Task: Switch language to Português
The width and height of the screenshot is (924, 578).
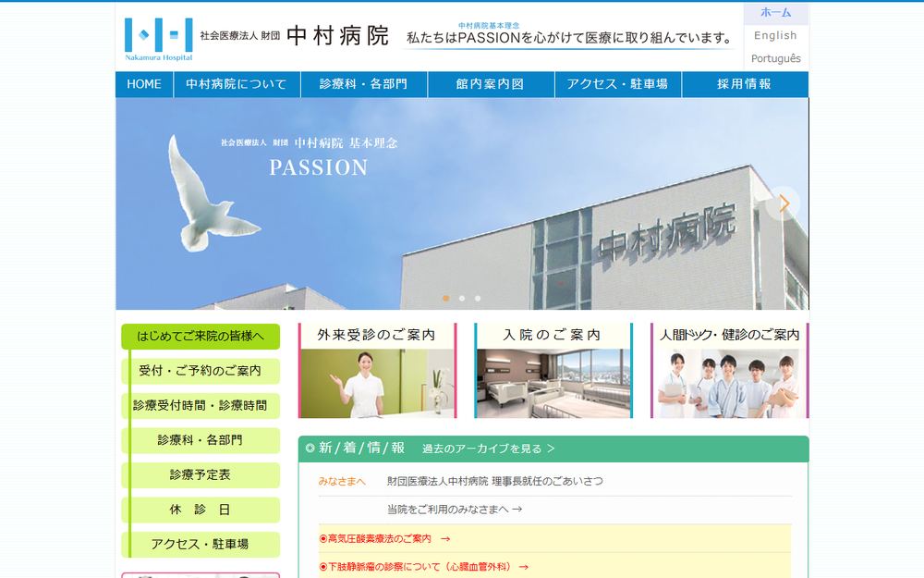Action: point(775,58)
